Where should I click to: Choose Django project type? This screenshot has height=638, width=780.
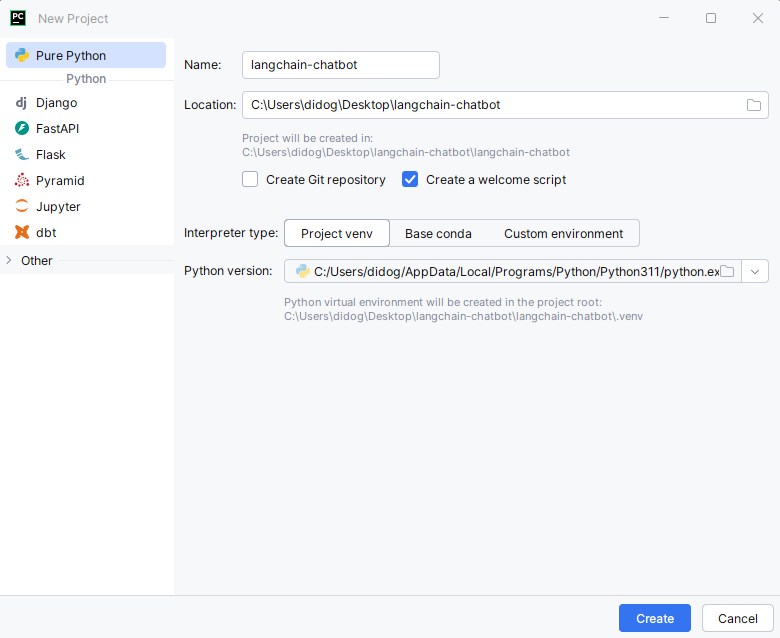(x=86, y=102)
